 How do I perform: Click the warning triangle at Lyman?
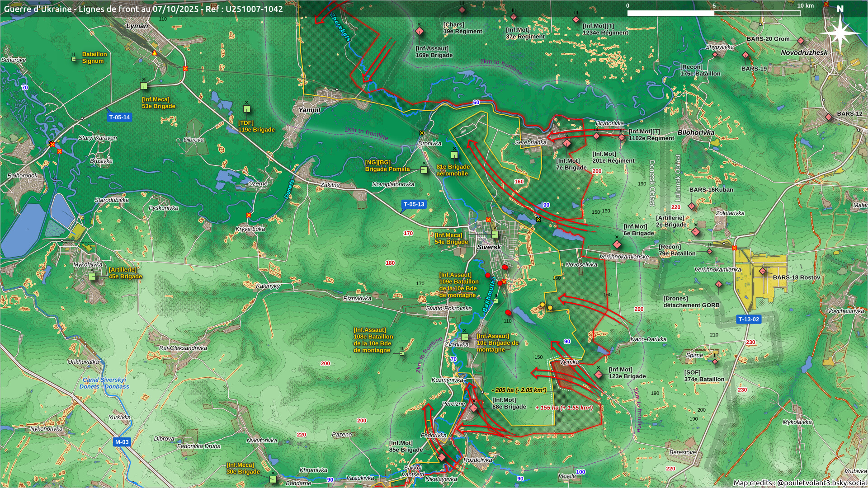point(155,53)
